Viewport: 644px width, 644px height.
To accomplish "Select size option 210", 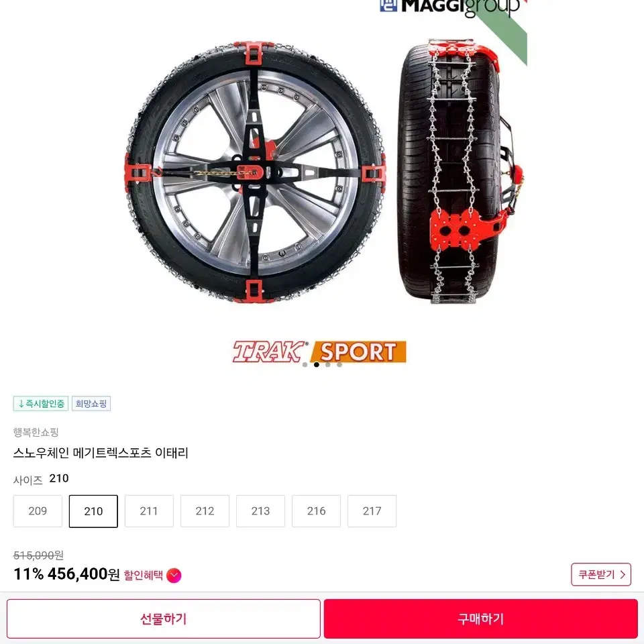I will click(x=93, y=511).
